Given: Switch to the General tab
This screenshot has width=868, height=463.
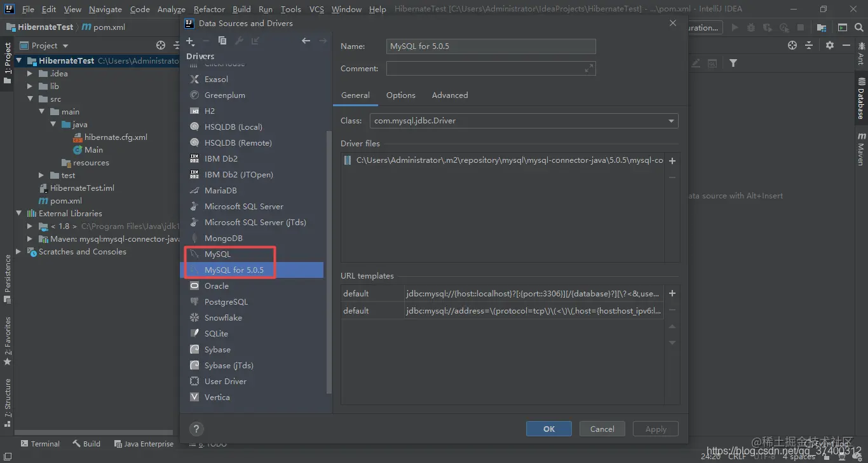Looking at the screenshot, I should click(355, 95).
